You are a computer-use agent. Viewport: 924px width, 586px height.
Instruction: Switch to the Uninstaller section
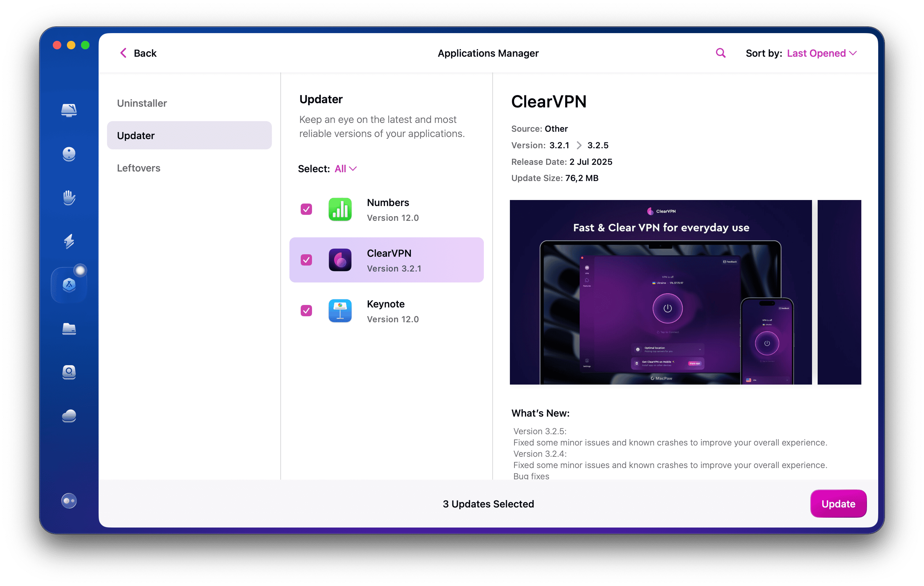click(142, 103)
